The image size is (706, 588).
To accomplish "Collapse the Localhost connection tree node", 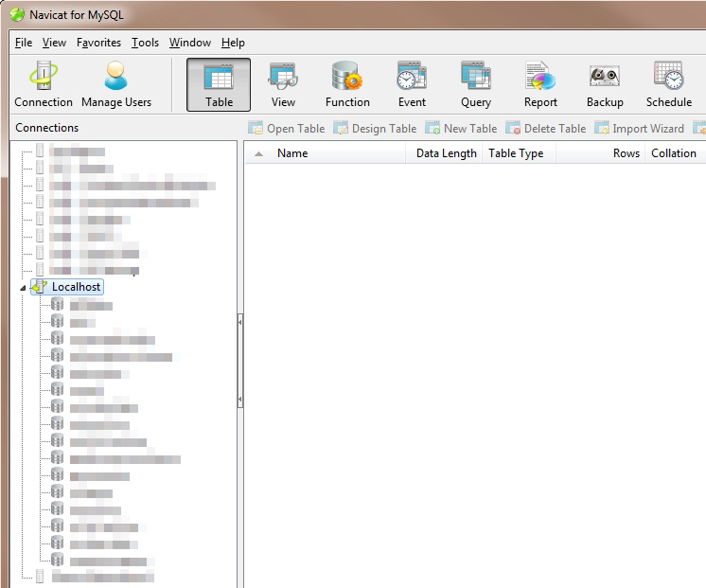I will (23, 287).
